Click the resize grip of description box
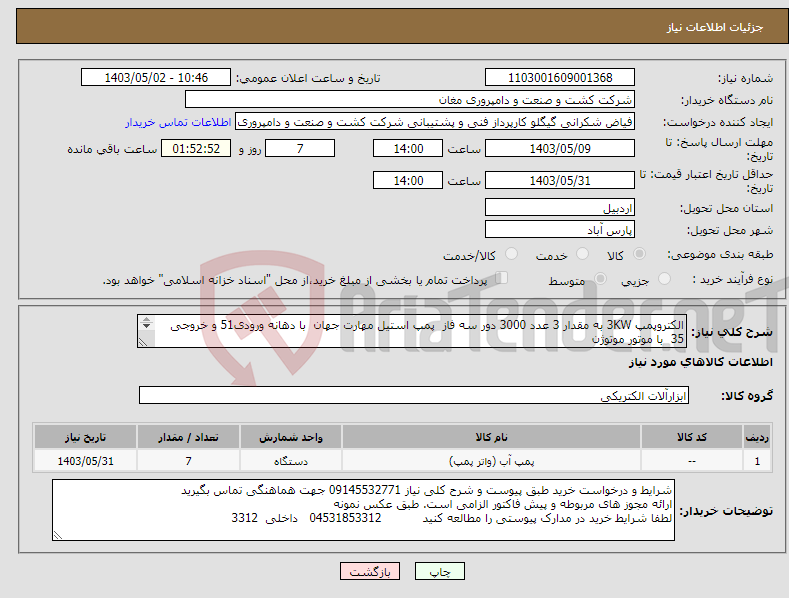This screenshot has width=789, height=598. click(143, 342)
